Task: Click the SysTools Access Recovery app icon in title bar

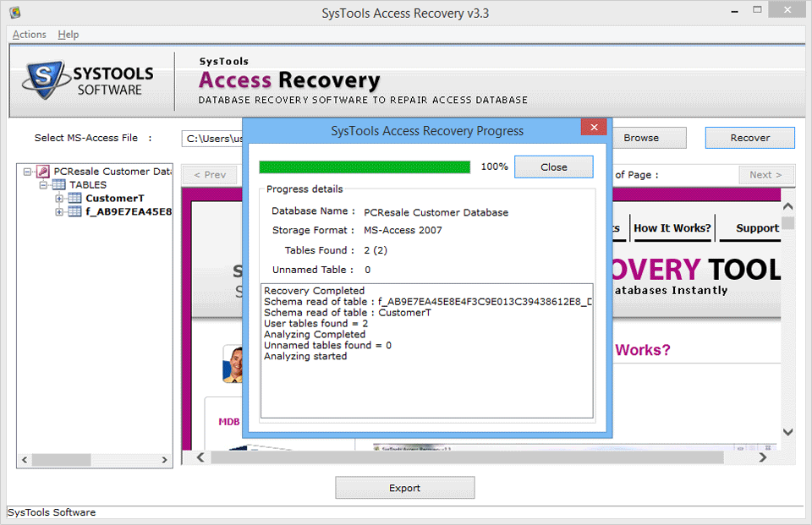Action: 15,12
